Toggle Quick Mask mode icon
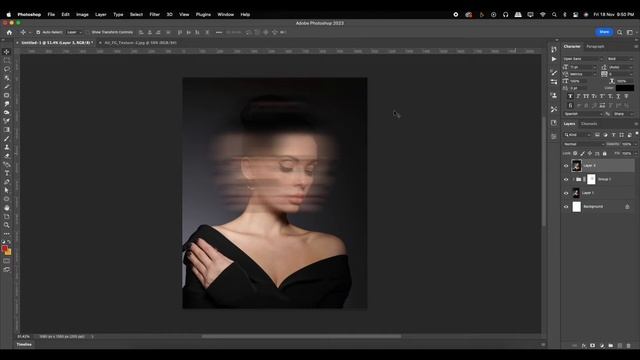 click(x=7, y=261)
